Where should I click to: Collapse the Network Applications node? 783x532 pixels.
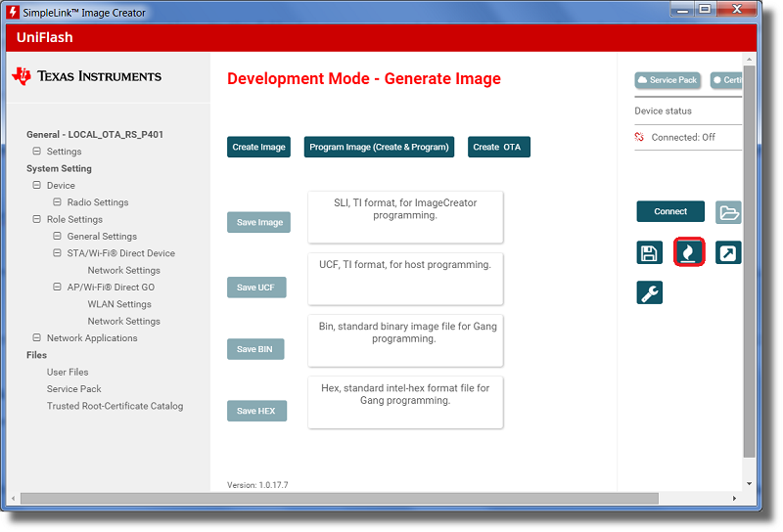click(37, 337)
